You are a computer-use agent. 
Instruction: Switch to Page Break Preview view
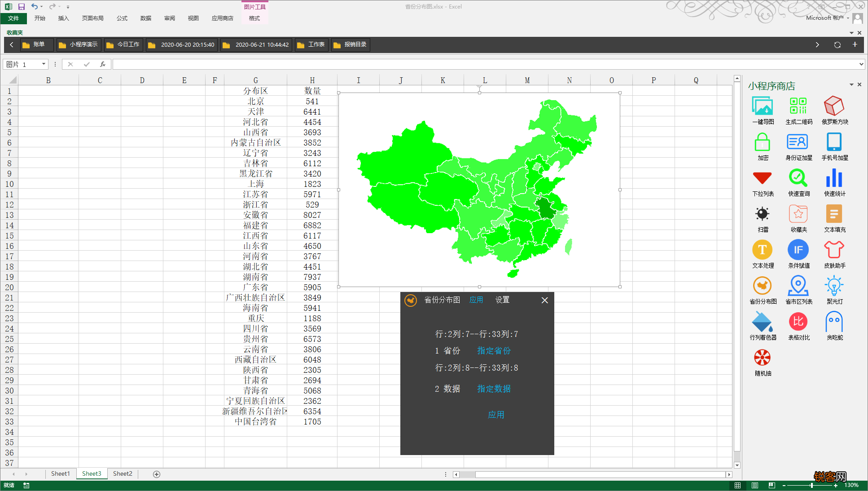772,485
